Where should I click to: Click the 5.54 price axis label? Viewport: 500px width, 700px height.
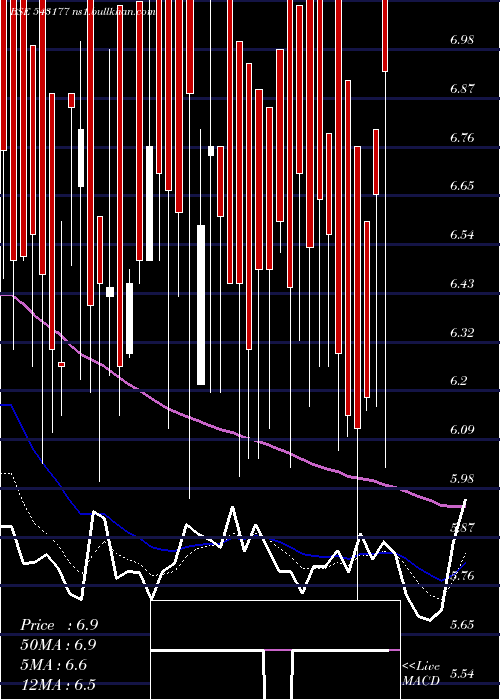(x=462, y=674)
